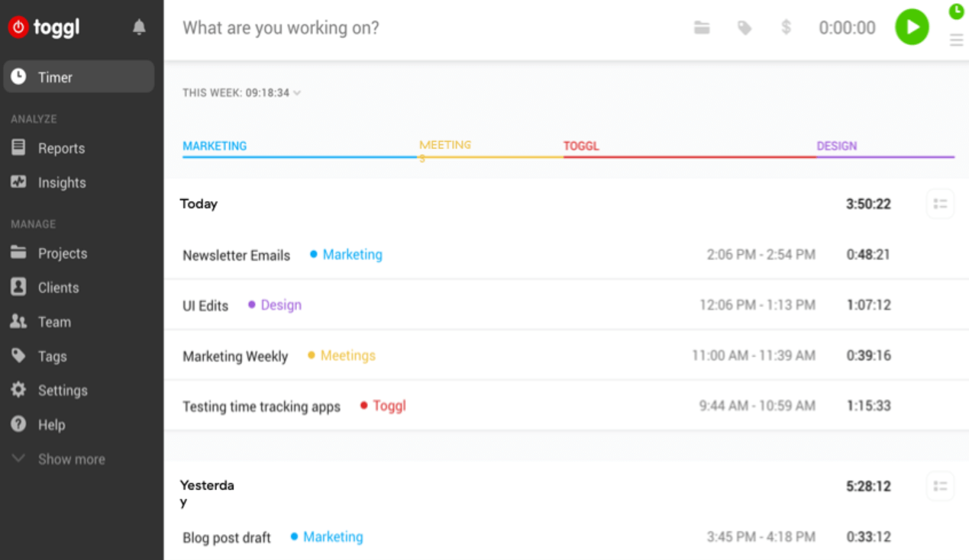Click Today total 3:50:22
969x560 pixels.
pyautogui.click(x=868, y=204)
